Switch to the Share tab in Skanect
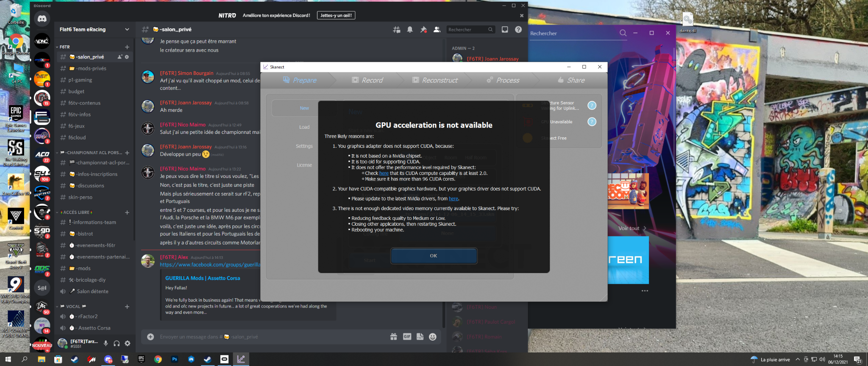 [571, 80]
